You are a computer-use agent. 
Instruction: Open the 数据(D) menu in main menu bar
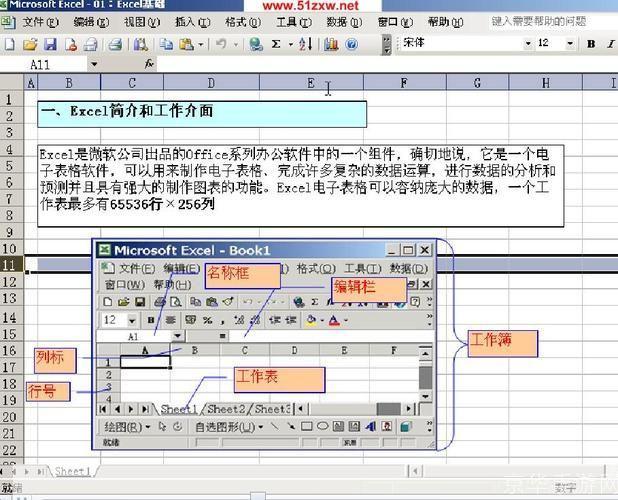pos(344,22)
